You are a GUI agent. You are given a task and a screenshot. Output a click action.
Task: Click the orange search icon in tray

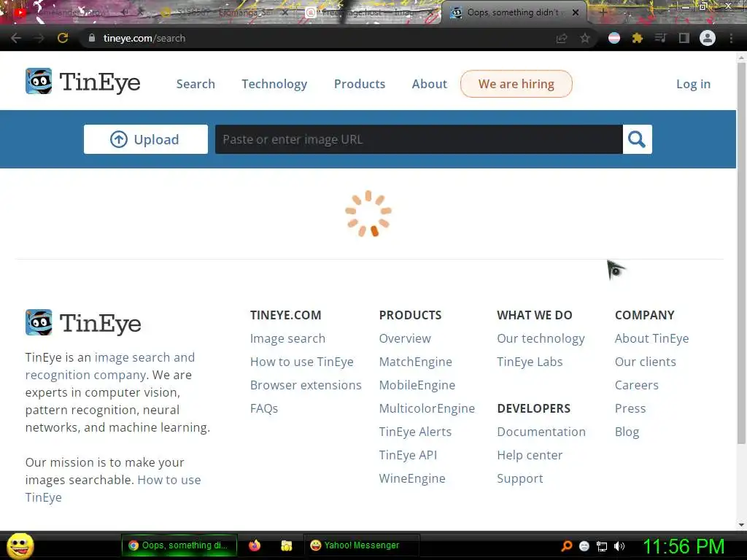567,545
